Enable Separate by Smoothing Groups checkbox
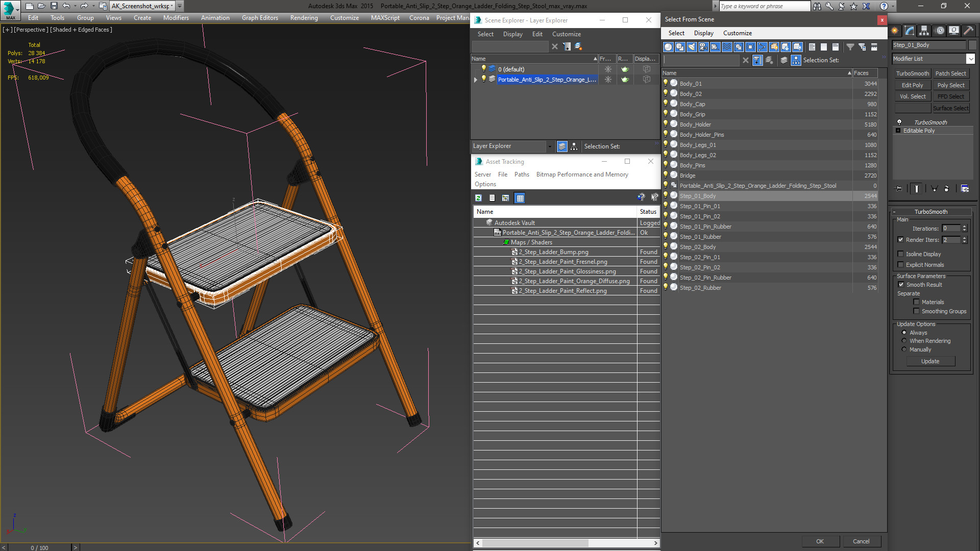Screen dimensions: 980x551 point(916,311)
